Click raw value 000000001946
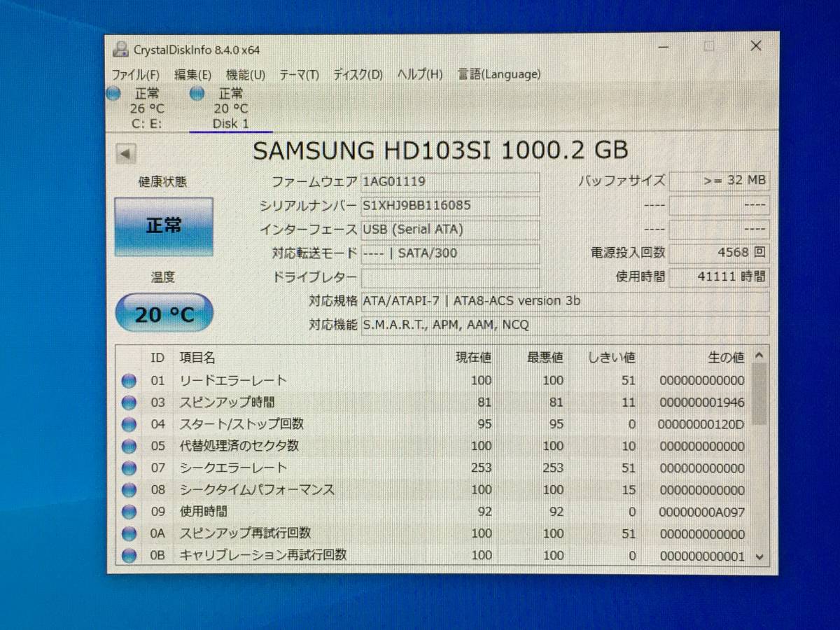840x630 pixels. (702, 402)
